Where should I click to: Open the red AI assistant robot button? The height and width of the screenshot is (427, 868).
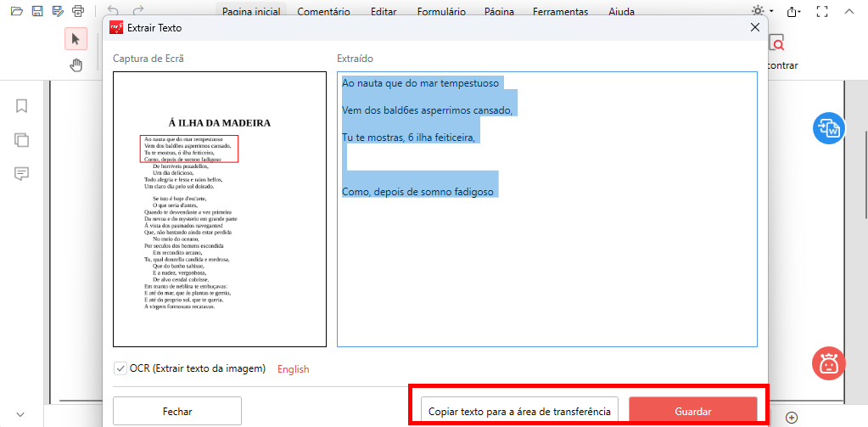point(828,362)
